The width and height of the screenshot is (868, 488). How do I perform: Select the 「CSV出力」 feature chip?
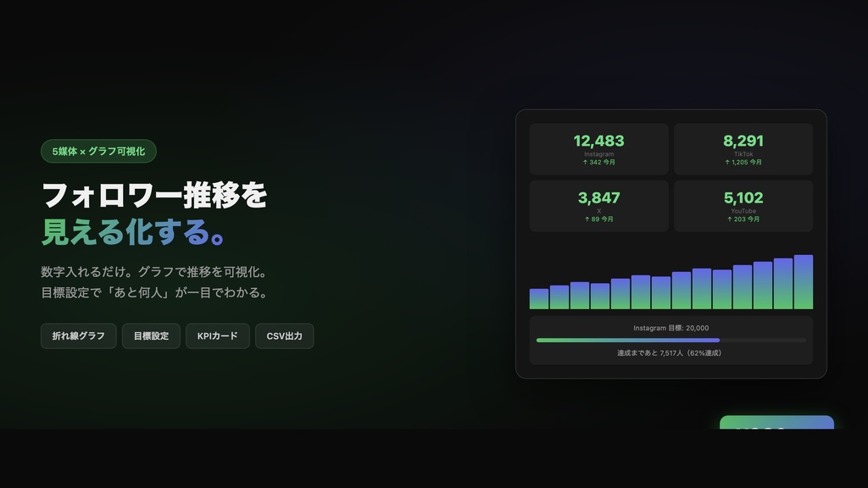click(x=284, y=335)
